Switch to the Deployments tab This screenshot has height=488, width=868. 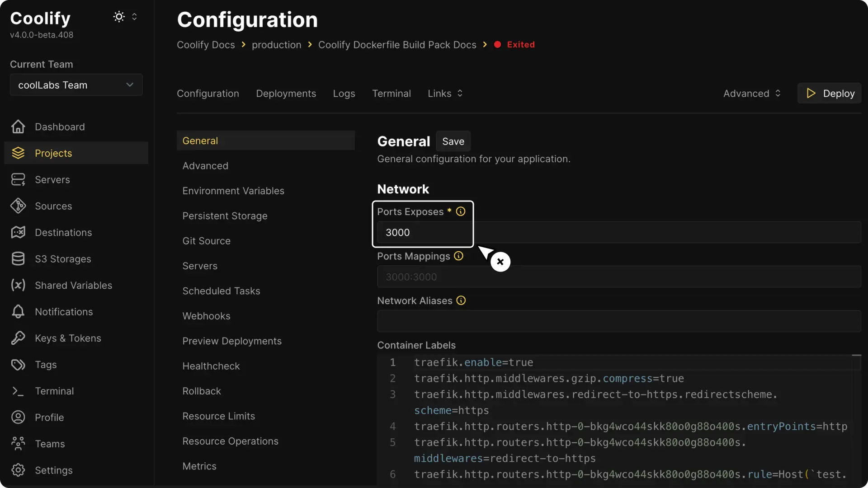click(x=286, y=94)
